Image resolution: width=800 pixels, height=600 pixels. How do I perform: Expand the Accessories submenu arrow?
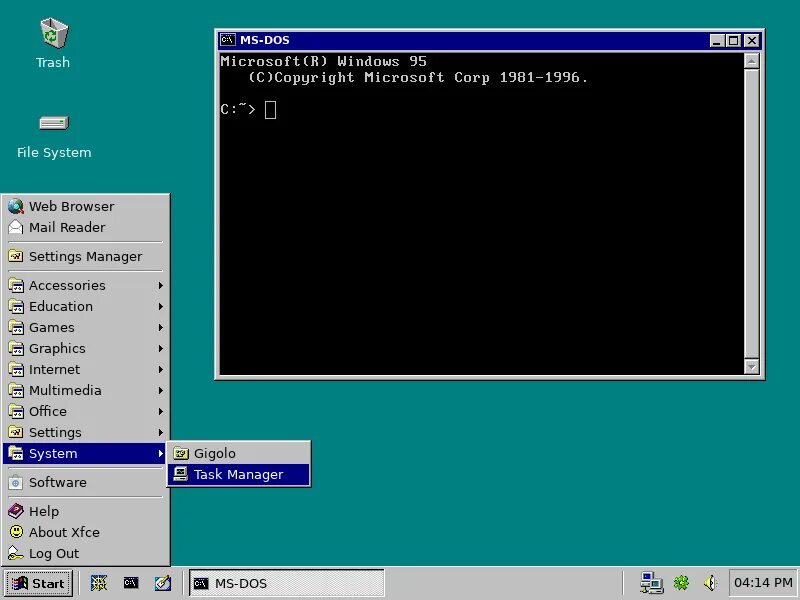160,285
